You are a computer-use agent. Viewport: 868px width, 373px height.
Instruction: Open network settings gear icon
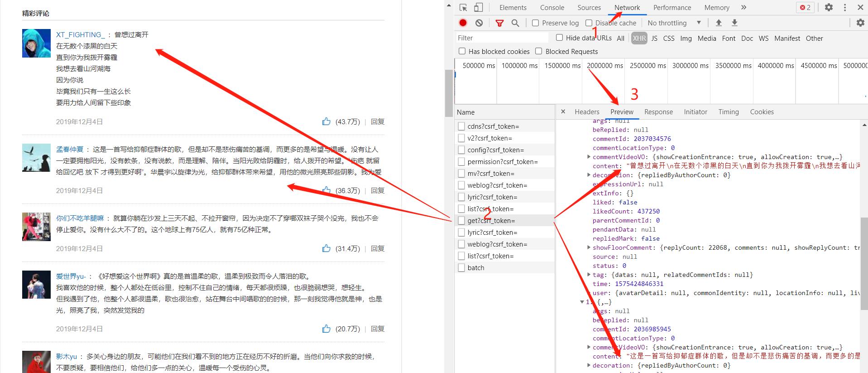click(860, 23)
